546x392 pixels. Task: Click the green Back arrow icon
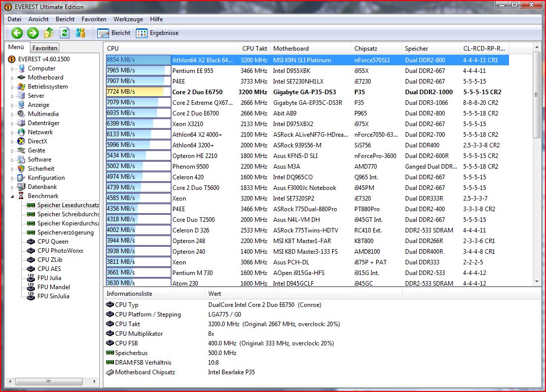[17, 33]
